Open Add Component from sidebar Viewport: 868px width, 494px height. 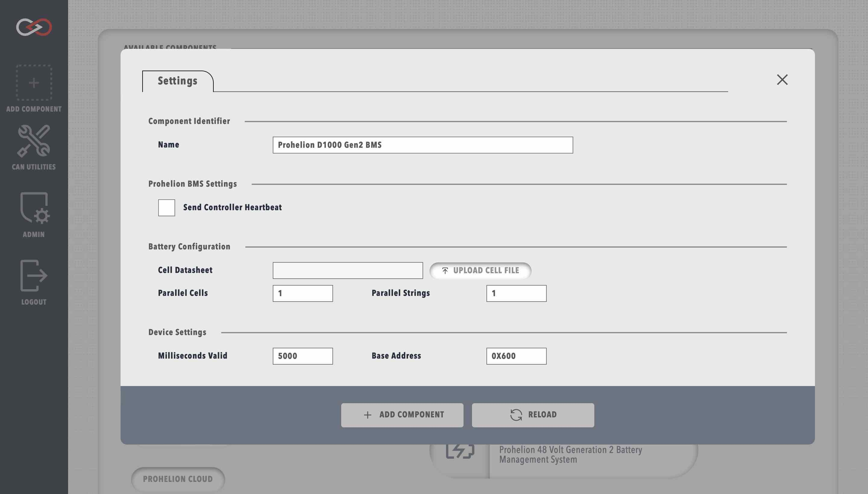(34, 89)
